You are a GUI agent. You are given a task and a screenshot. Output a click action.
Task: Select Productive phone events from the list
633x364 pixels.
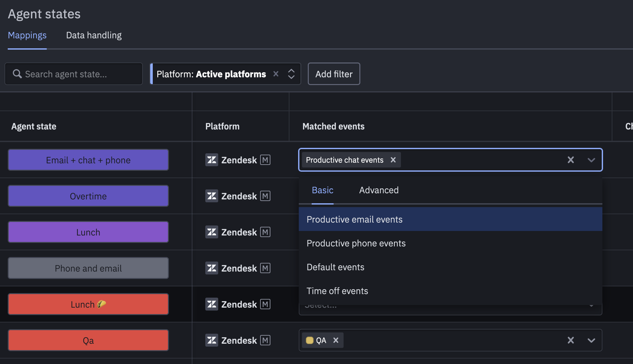[356, 243]
